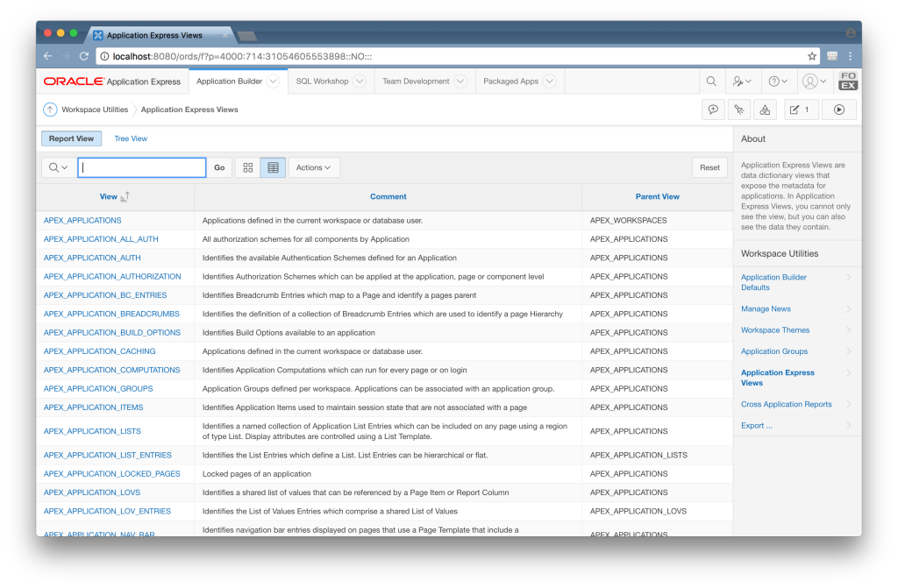Sort by the Comment column header

(388, 196)
